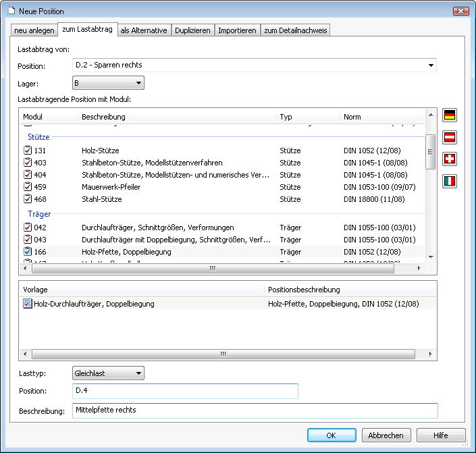Screen dimensions: 476x453
Task: Collapse the Stütze group header
Action: [38, 137]
